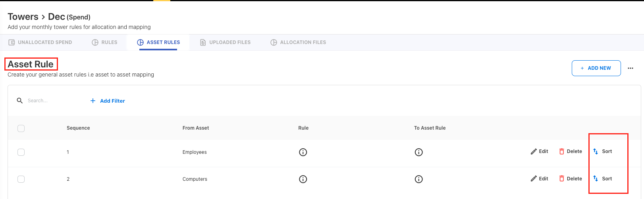The height and width of the screenshot is (199, 644).
Task: Open To Asset Rule info for Computers
Action: coord(418,179)
